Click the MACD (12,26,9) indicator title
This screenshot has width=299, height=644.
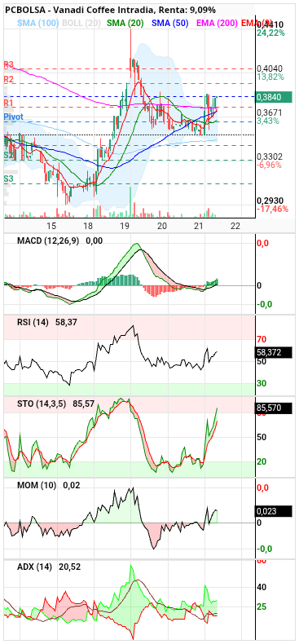pos(48,241)
